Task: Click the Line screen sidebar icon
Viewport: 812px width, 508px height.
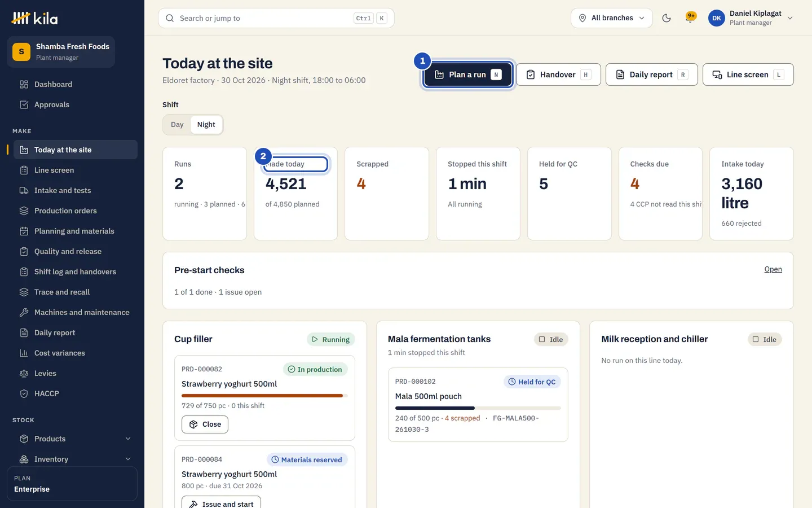Action: click(24, 170)
